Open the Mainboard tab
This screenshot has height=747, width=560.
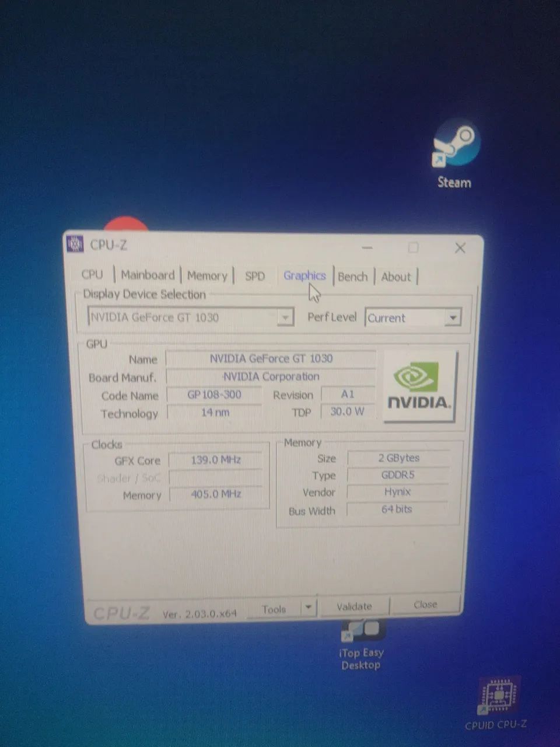[x=147, y=275]
